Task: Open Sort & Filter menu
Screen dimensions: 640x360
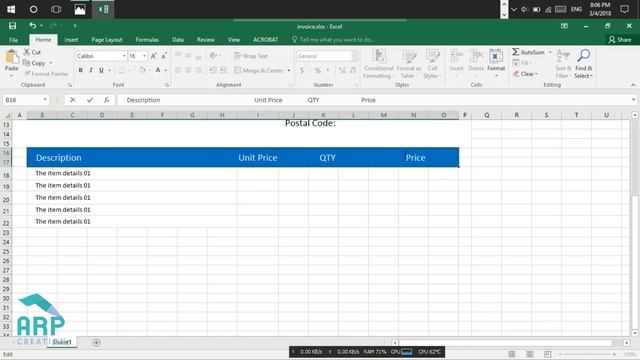Action: click(x=563, y=64)
